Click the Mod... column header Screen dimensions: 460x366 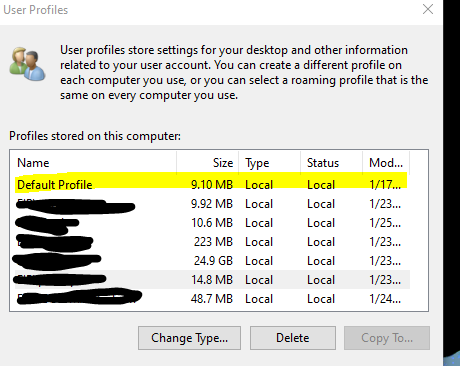(x=386, y=163)
